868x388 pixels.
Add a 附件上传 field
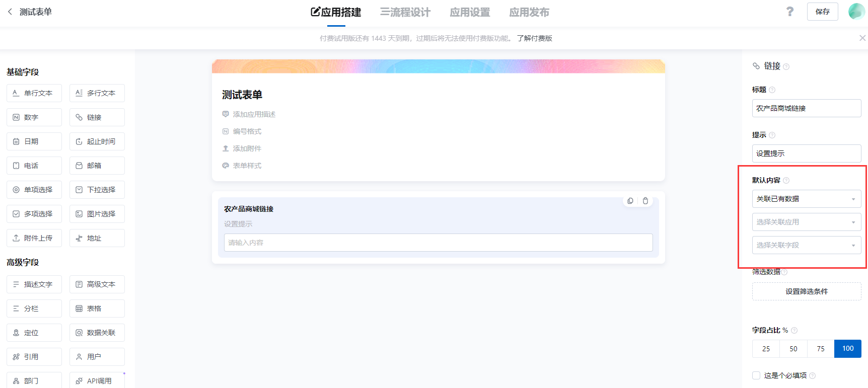(34, 238)
